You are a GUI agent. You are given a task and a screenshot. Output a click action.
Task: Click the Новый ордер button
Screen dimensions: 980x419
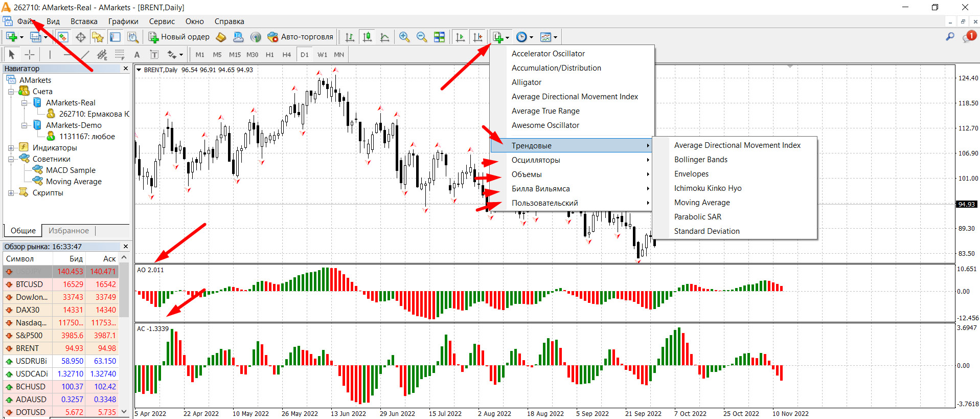[x=179, y=37]
